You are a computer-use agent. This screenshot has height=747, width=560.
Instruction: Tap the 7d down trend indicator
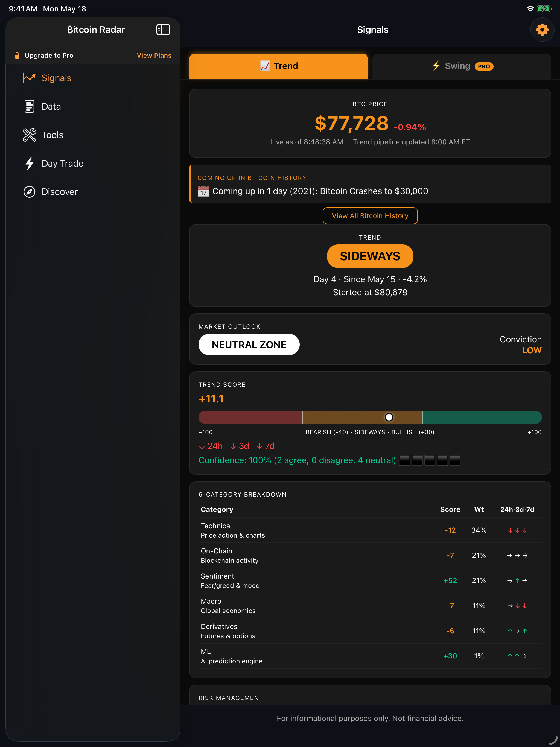point(266,446)
